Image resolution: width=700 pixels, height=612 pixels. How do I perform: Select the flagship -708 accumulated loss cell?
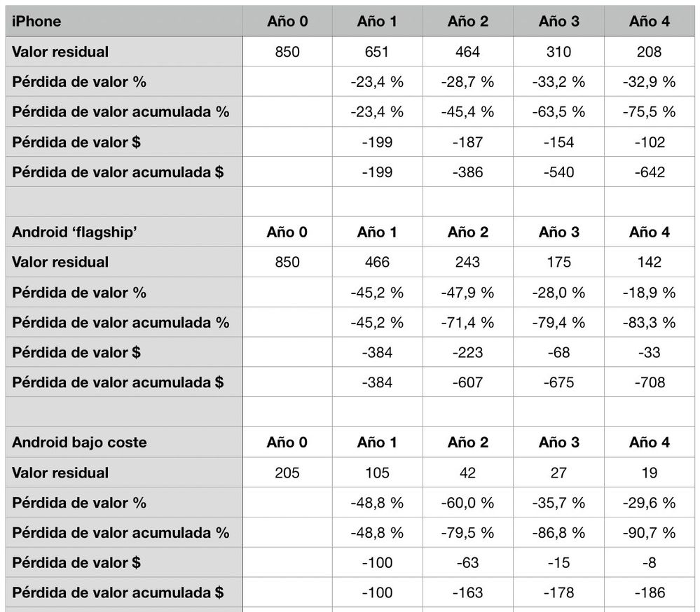[649, 383]
